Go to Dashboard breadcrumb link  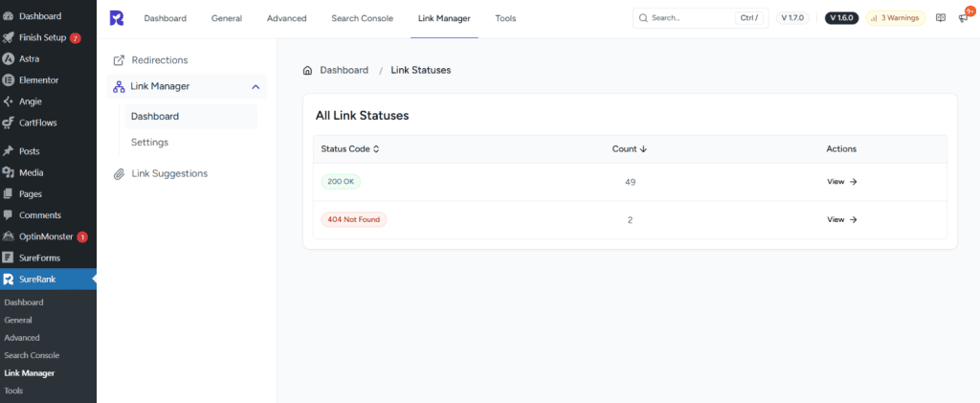tap(344, 70)
